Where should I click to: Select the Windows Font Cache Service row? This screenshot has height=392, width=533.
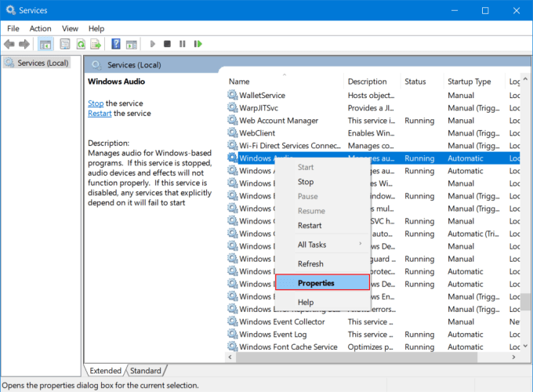pos(373,347)
